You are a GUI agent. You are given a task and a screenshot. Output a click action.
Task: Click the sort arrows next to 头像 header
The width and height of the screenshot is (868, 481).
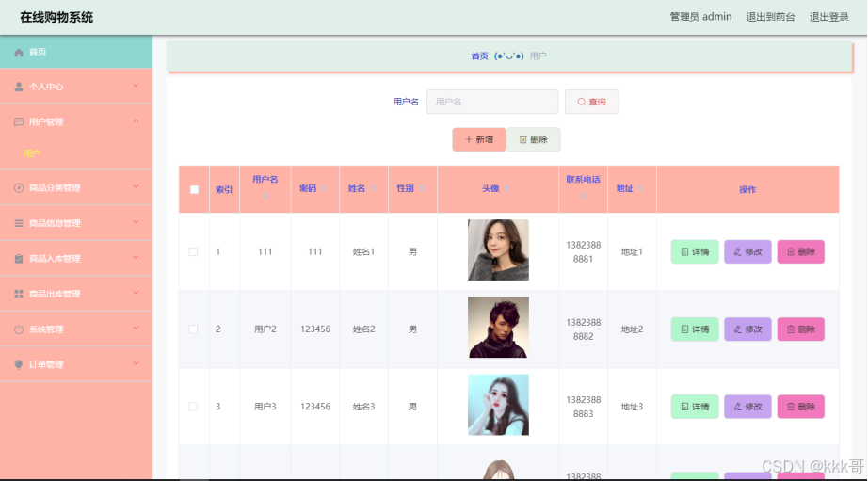click(507, 189)
